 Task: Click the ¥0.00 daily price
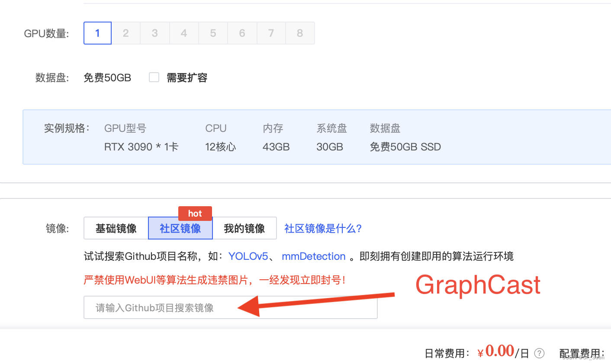click(496, 351)
